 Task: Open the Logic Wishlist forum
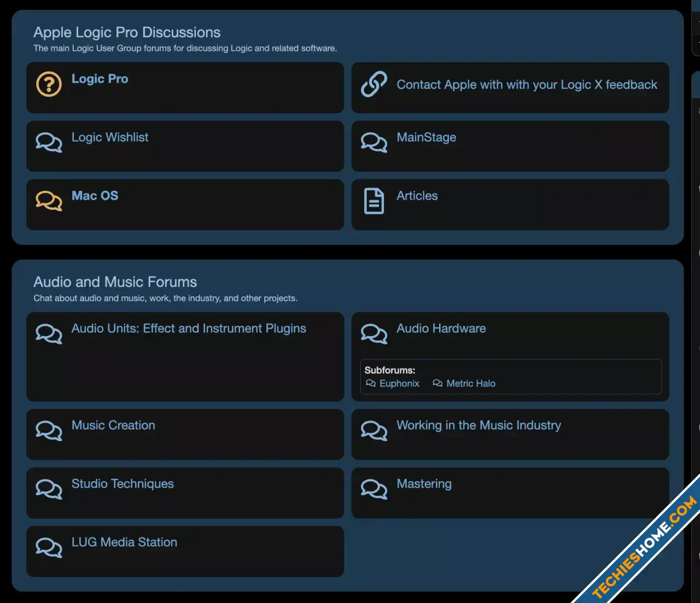pos(110,137)
